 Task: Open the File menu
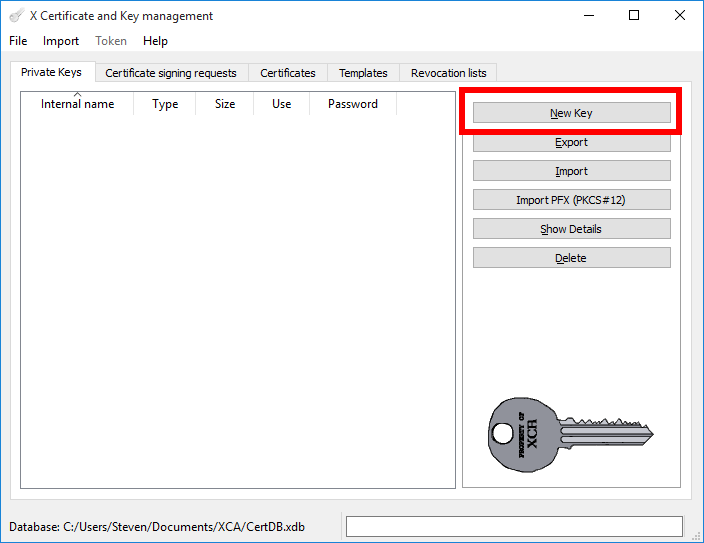(18, 41)
